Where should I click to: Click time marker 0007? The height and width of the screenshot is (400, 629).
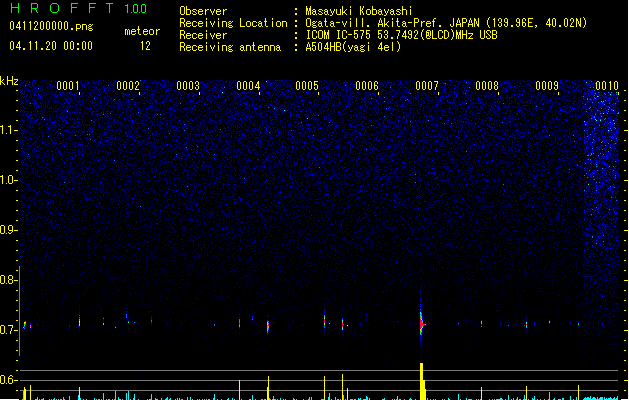(427, 86)
